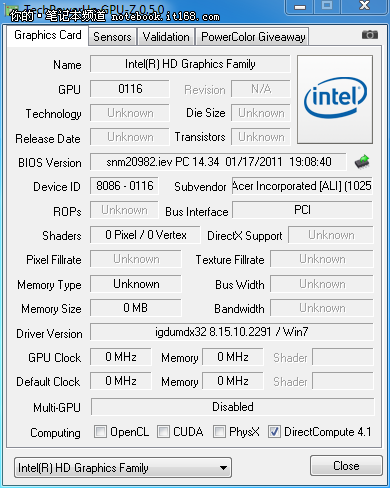390x488 pixels.
Task: Click the Computing label
Action: tap(55, 433)
